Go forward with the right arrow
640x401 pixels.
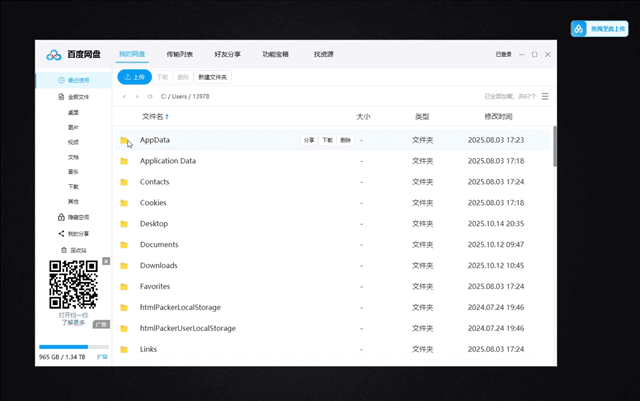[137, 96]
